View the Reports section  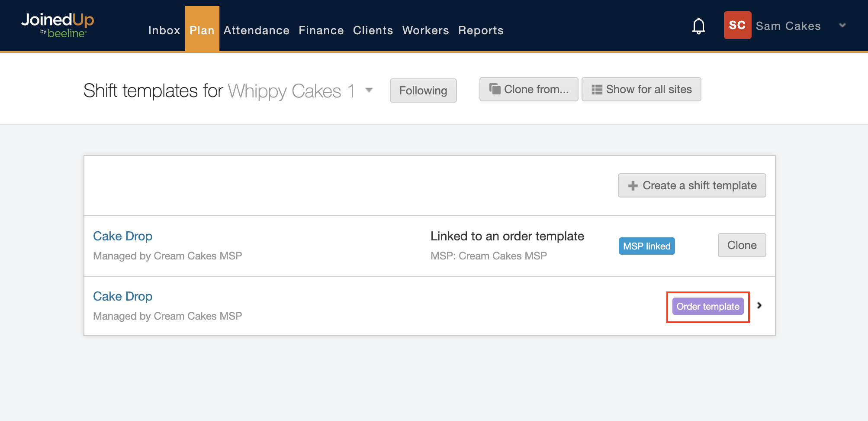481,30
